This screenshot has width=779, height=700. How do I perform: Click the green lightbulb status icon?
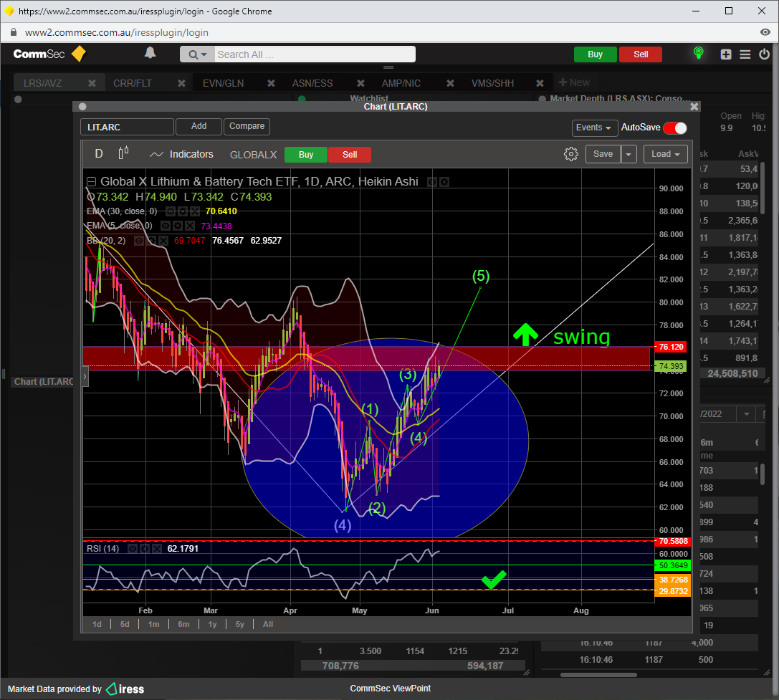(699, 53)
